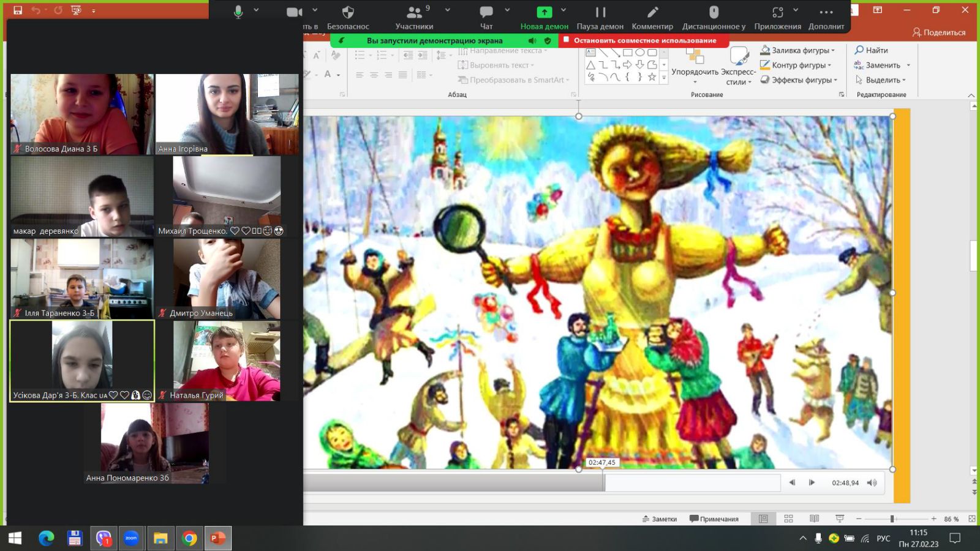Open Экспресс-стили quick styles gallery
The width and height of the screenshot is (980, 551).
tap(739, 66)
